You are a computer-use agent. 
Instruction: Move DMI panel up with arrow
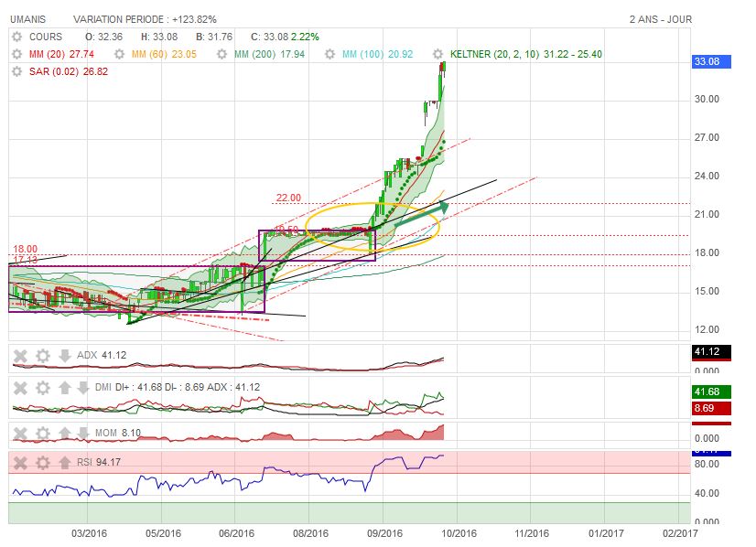pyautogui.click(x=65, y=388)
